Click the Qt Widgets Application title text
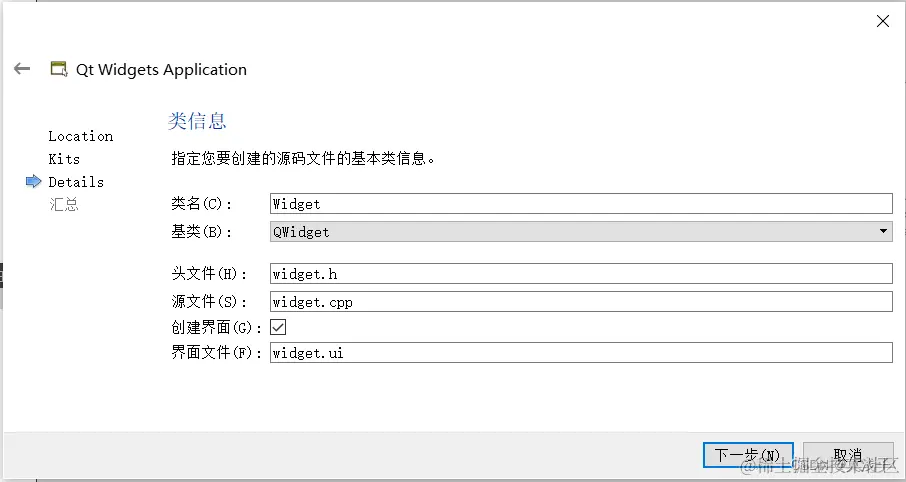The image size is (906, 482). pos(161,69)
